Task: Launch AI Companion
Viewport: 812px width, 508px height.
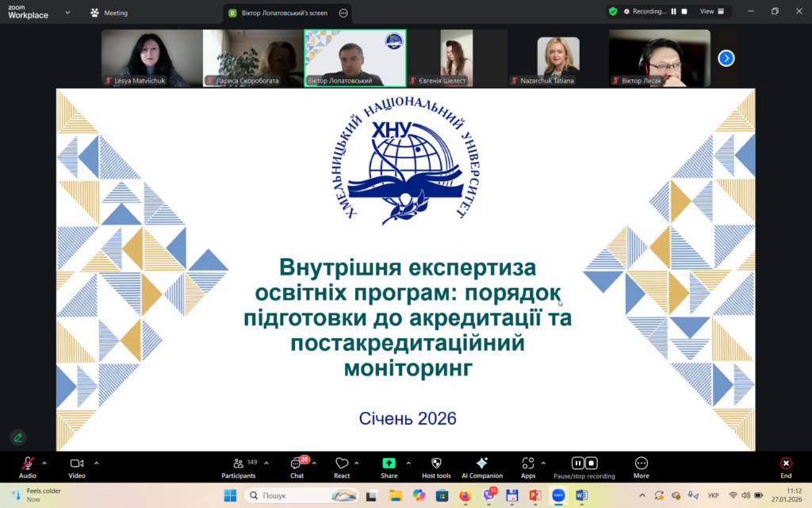Action: pos(481,464)
